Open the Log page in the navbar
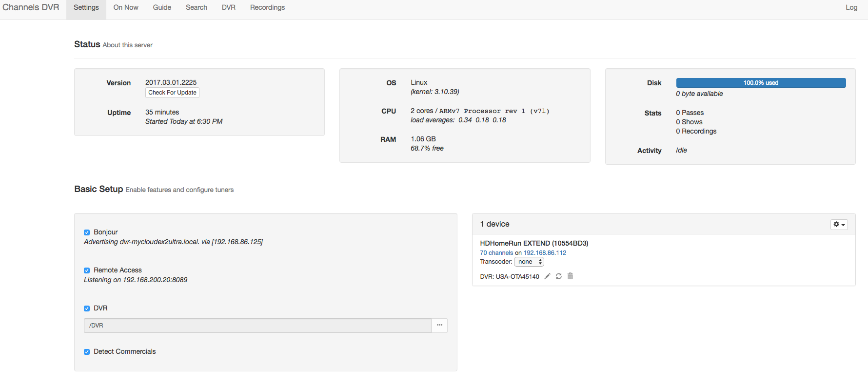Image resolution: width=868 pixels, height=386 pixels. point(851,8)
